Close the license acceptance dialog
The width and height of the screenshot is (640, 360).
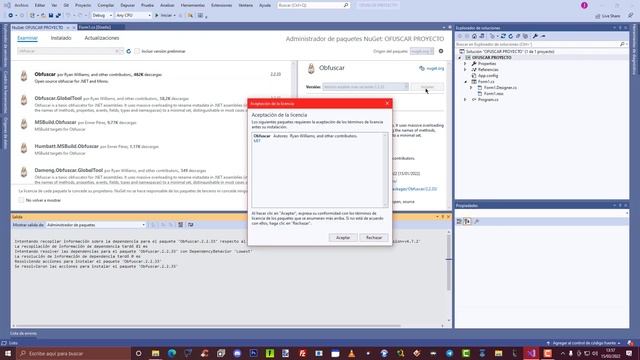coord(387,103)
